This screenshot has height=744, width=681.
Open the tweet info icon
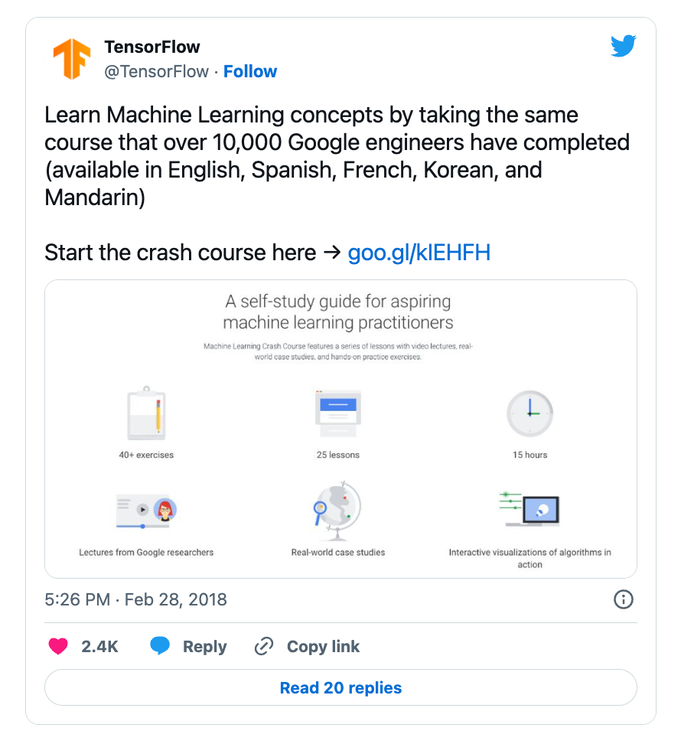point(622,600)
